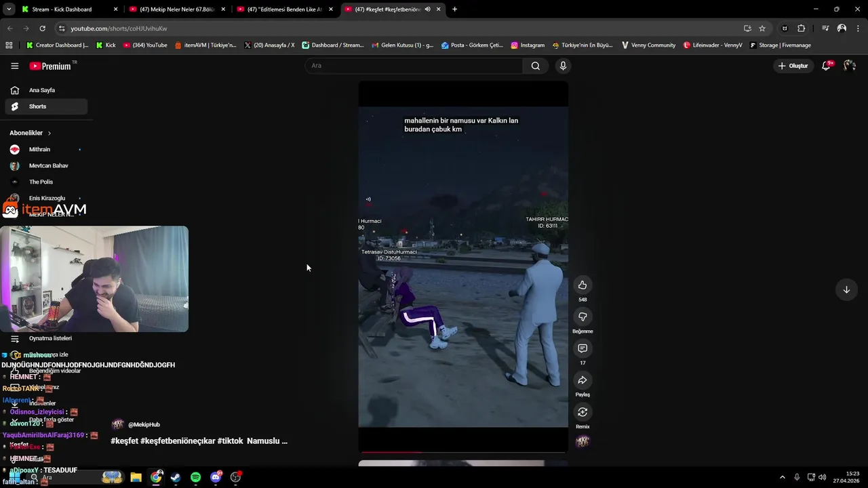
Task: Open Creator Dashboard bookmark
Action: pos(57,45)
